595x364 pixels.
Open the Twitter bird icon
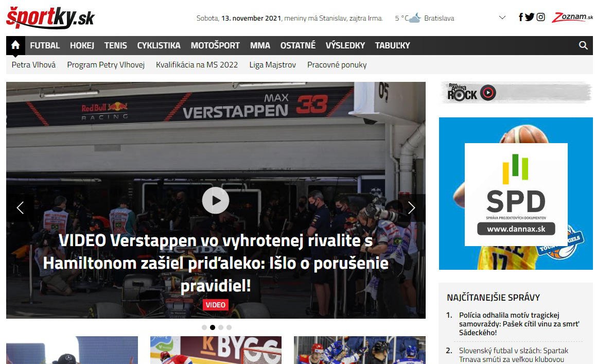530,17
